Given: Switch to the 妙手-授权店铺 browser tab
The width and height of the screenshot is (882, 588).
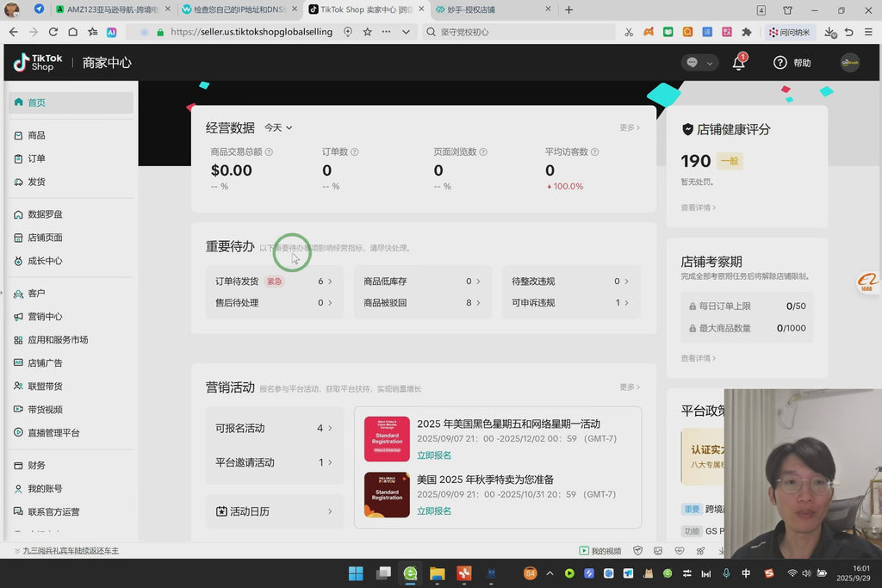Looking at the screenshot, I should click(493, 9).
